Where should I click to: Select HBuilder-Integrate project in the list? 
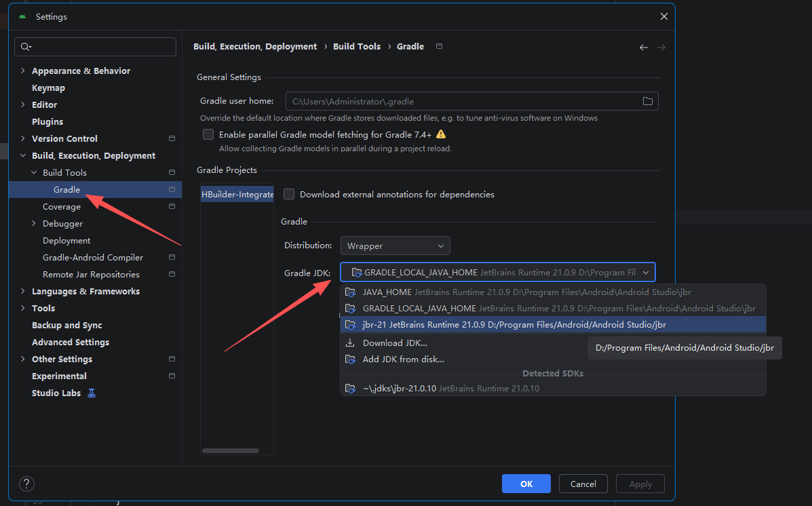pos(237,194)
